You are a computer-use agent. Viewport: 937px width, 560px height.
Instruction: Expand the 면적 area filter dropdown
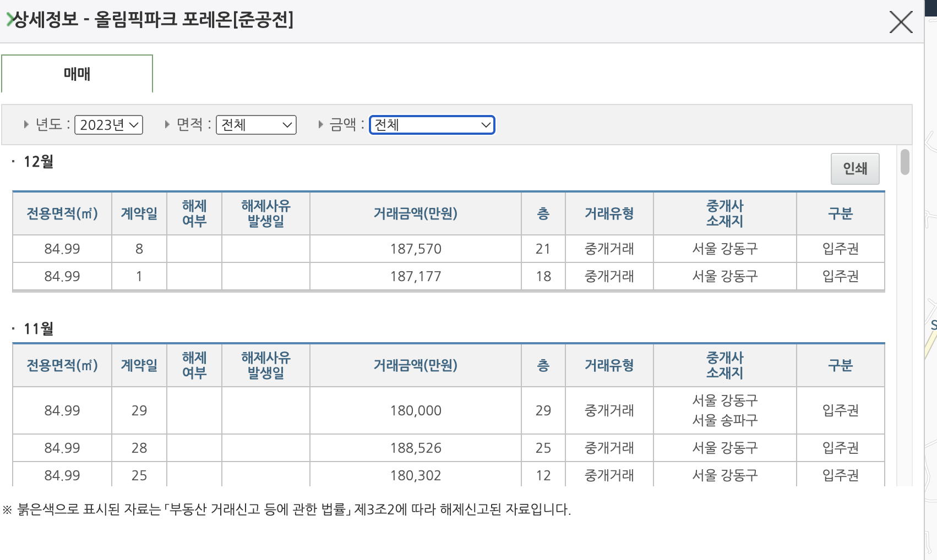click(x=256, y=125)
